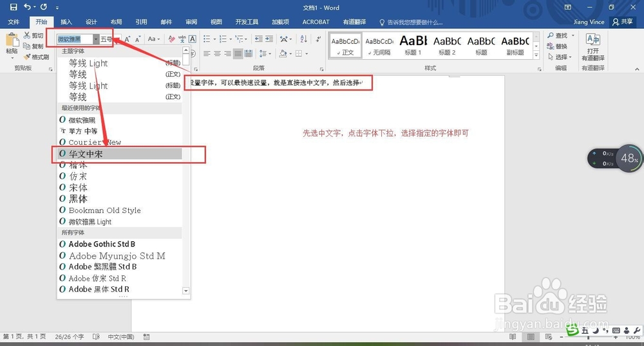Viewport: 644px width, 346px height.
Task: Open shading paint bucket dropdown
Action: (292, 54)
